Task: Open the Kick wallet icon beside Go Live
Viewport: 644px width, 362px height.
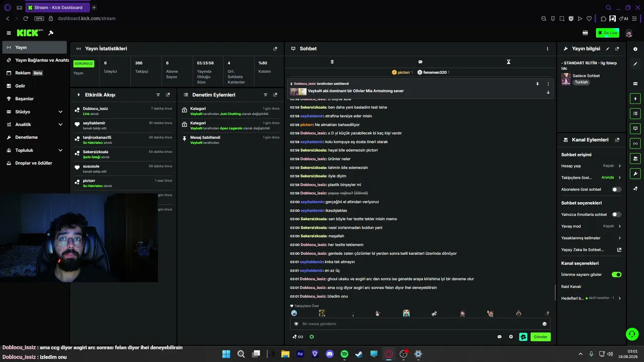Action: point(585,33)
